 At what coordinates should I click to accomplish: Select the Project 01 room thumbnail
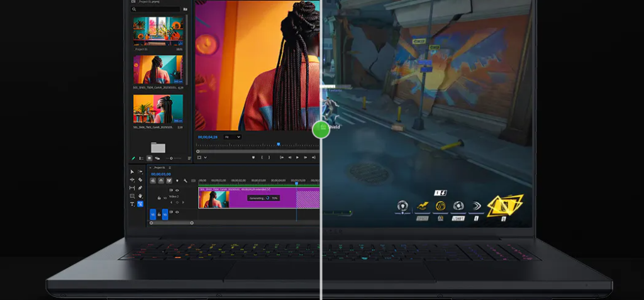click(x=158, y=31)
